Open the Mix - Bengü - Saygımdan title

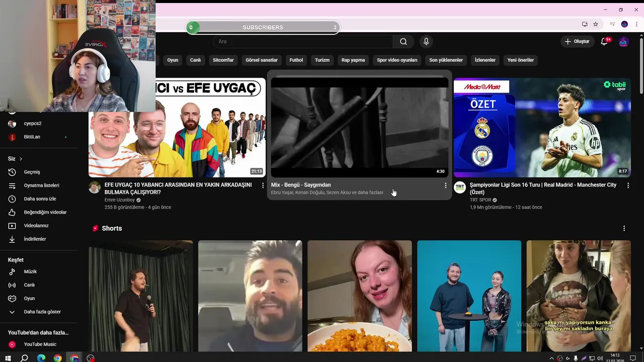click(301, 185)
